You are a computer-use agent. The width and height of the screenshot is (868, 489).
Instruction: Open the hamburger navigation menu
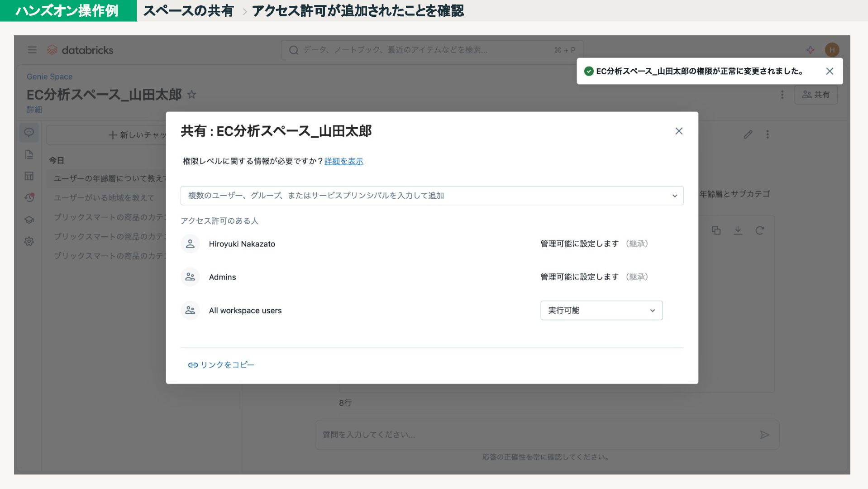(x=32, y=50)
